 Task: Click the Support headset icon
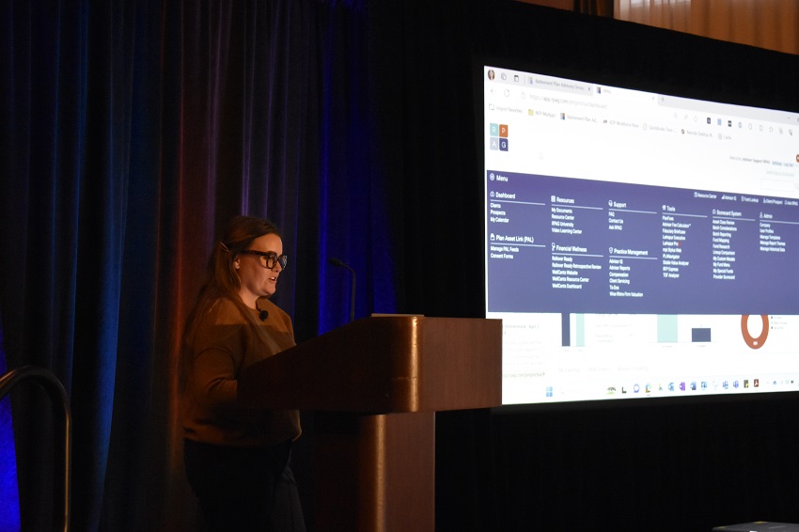[610, 203]
